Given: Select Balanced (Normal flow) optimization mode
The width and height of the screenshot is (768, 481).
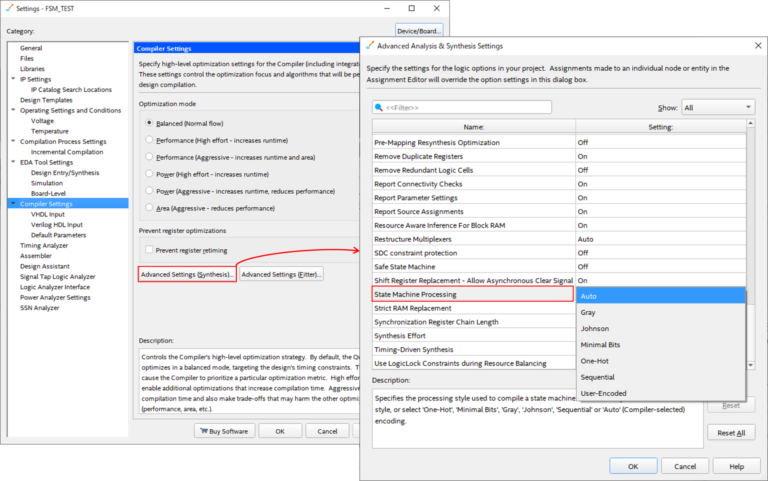Looking at the screenshot, I should (150, 123).
